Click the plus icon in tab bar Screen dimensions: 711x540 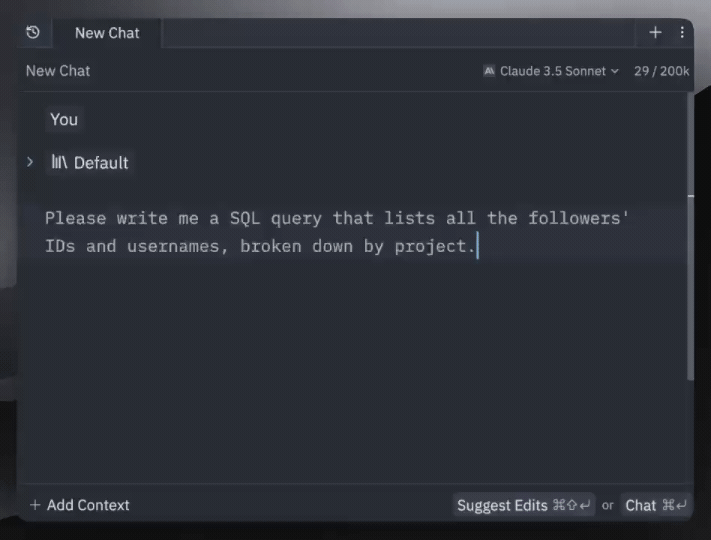(x=655, y=33)
